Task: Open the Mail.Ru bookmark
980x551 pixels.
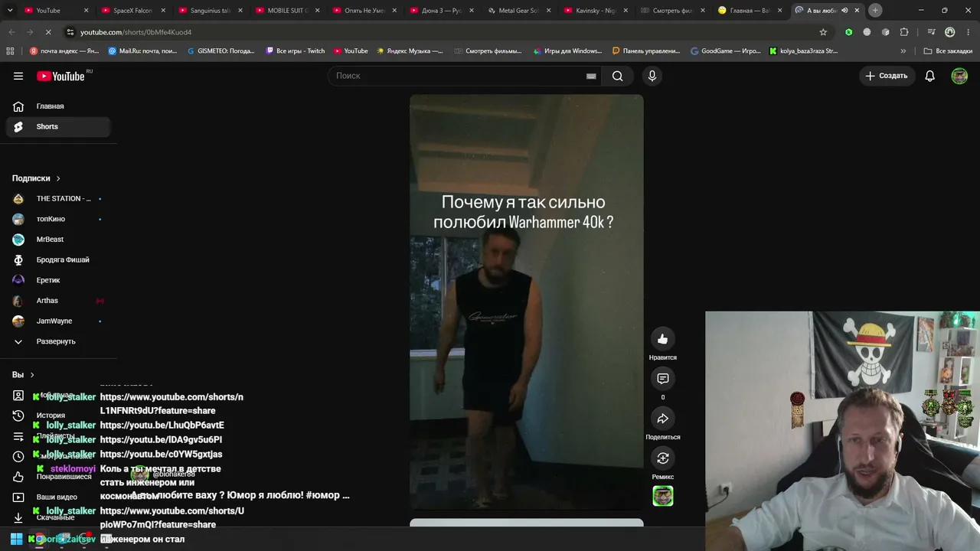Action: click(x=142, y=51)
